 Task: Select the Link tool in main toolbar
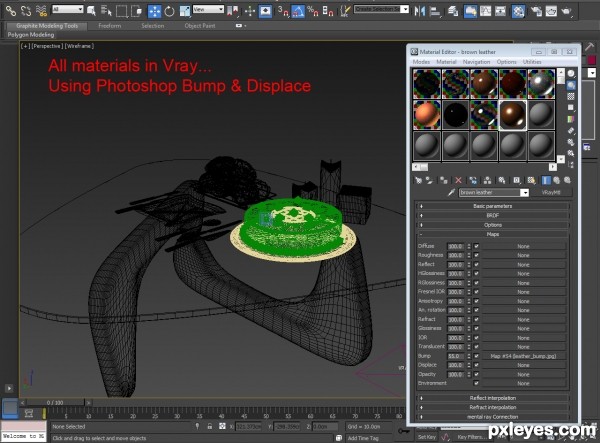click(x=11, y=11)
